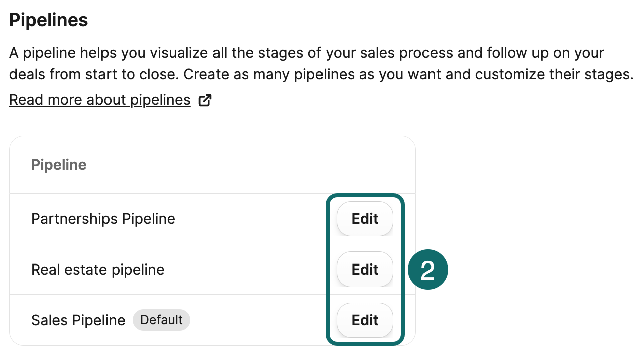Click the underlined pipelines help text
Image resolution: width=644 pixels, height=352 pixels.
pyautogui.click(x=99, y=99)
